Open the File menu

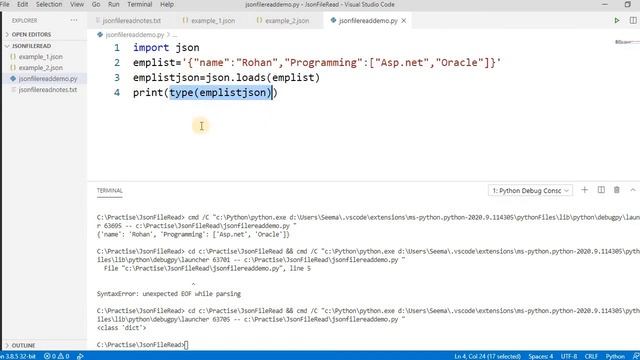[x=4, y=4]
